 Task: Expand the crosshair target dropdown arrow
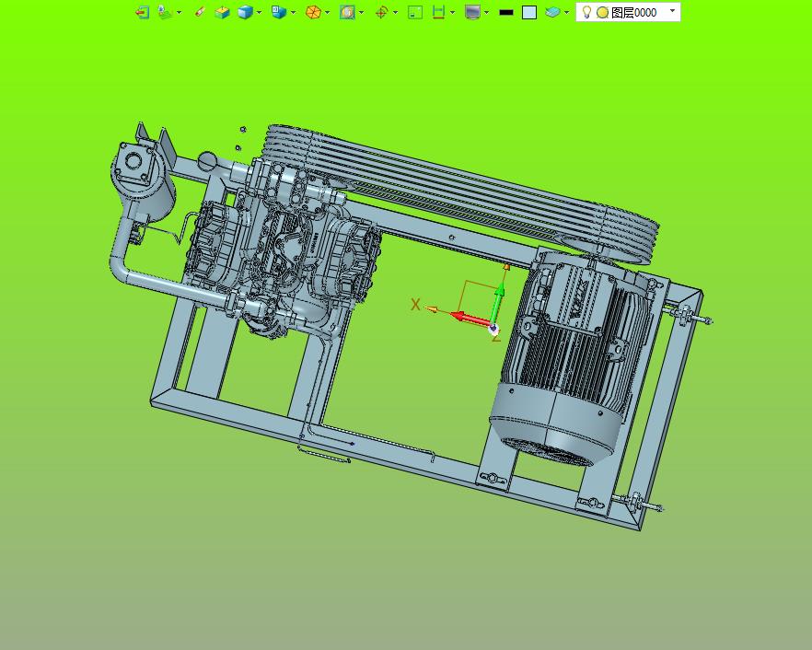point(396,13)
